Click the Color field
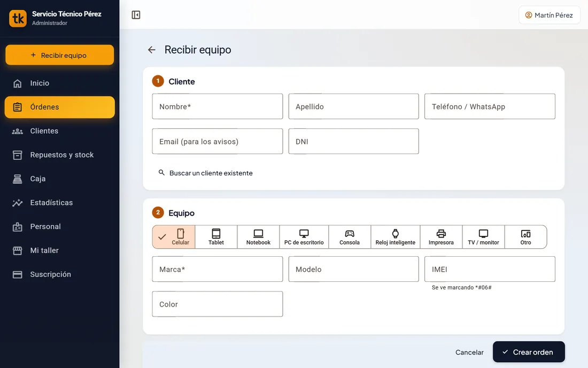The height and width of the screenshot is (368, 588). click(x=218, y=304)
